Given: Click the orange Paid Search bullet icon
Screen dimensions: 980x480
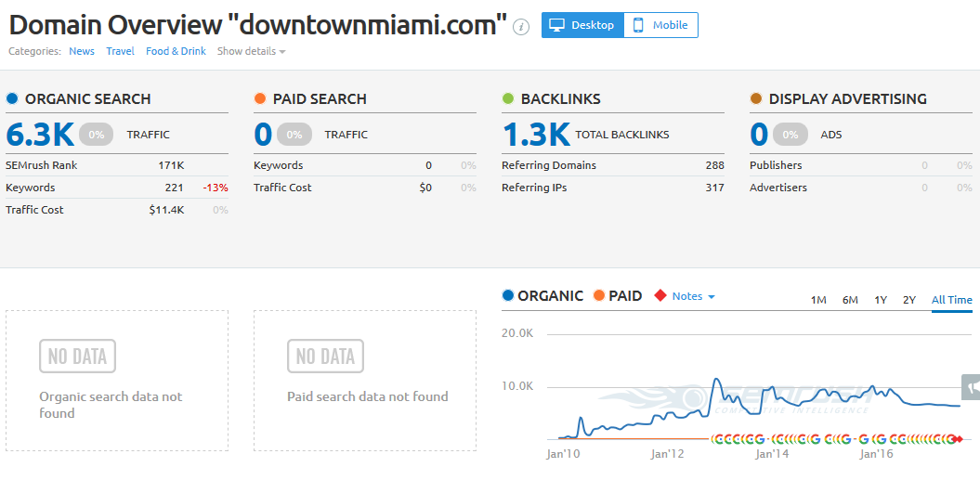Looking at the screenshot, I should coord(260,98).
